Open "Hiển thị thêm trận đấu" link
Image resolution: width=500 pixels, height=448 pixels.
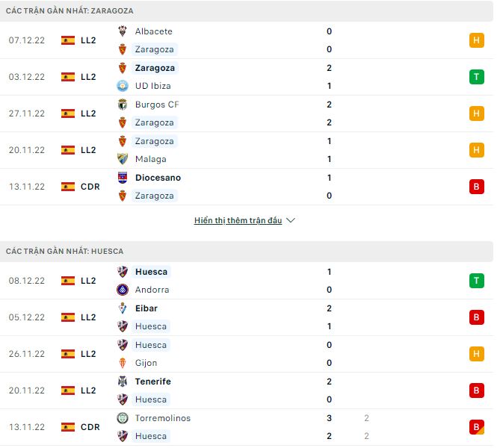(238, 221)
